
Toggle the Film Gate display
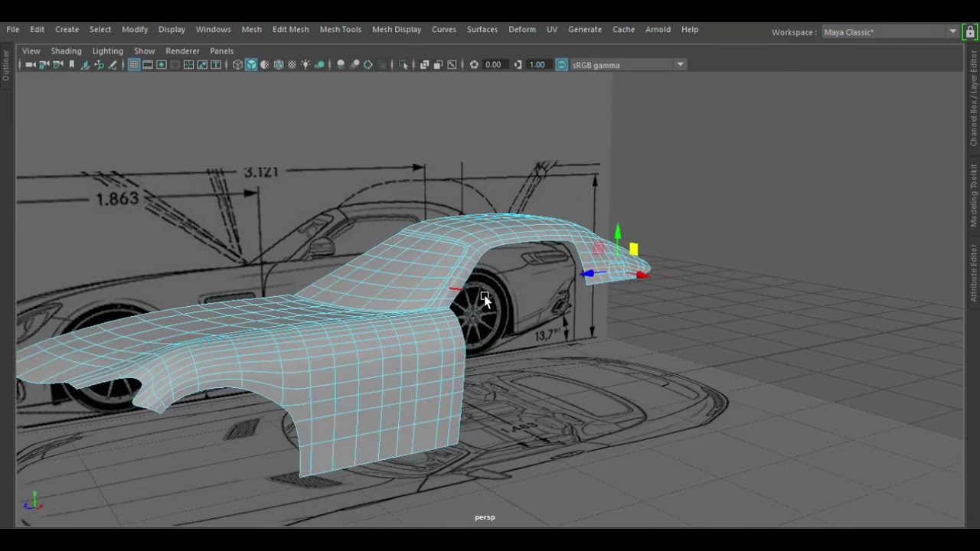click(148, 65)
